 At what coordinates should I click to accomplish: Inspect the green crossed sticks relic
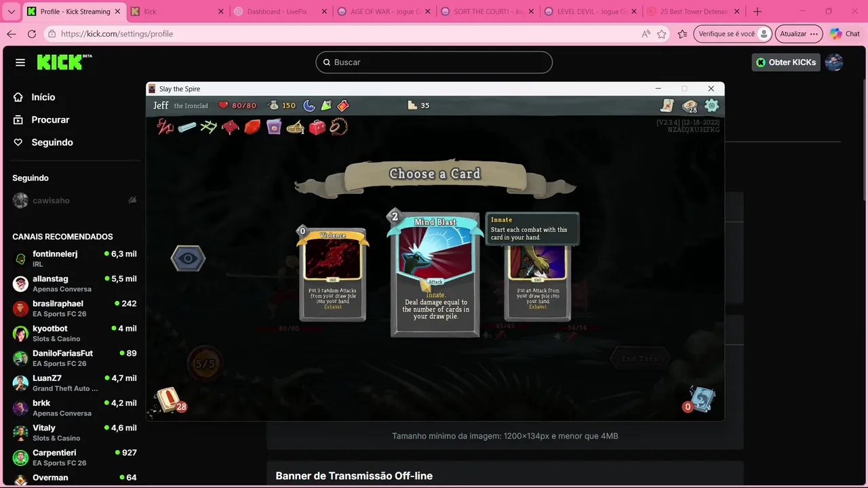click(x=209, y=127)
